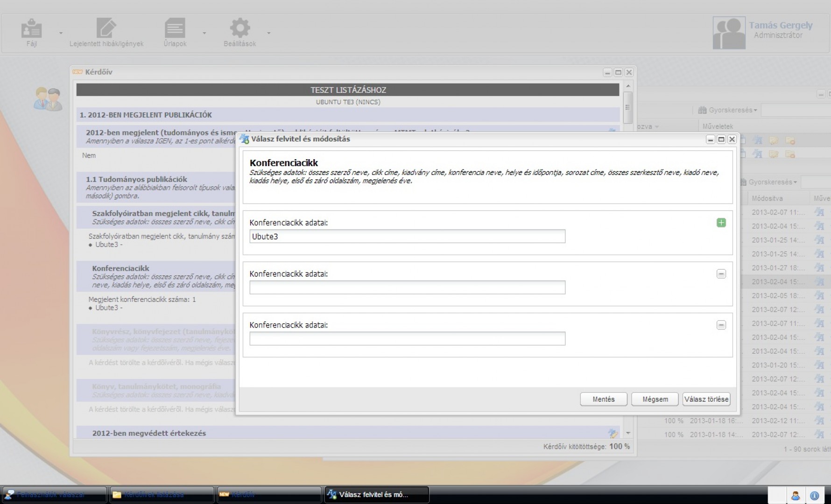The height and width of the screenshot is (504, 831).
Task: Switch to Kérdőív taskbar item
Action: (269, 495)
